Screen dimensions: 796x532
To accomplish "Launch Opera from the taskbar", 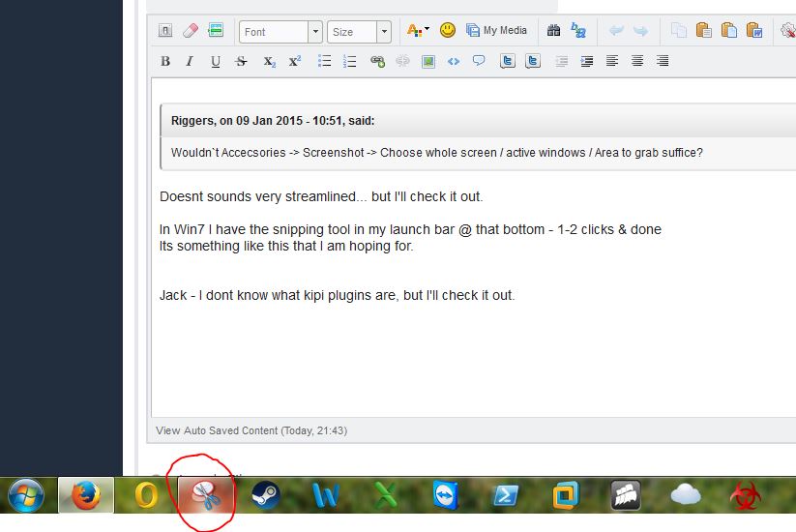I will pyautogui.click(x=146, y=495).
